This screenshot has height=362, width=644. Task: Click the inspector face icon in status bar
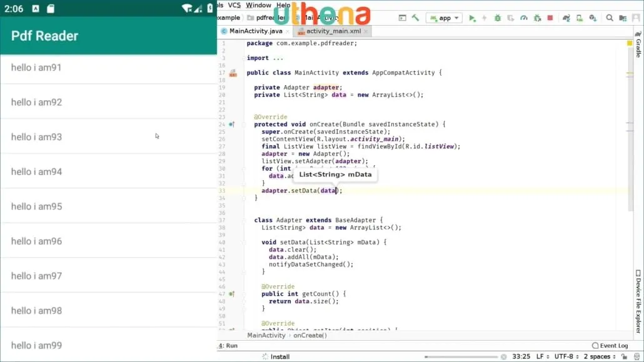tap(636, 356)
